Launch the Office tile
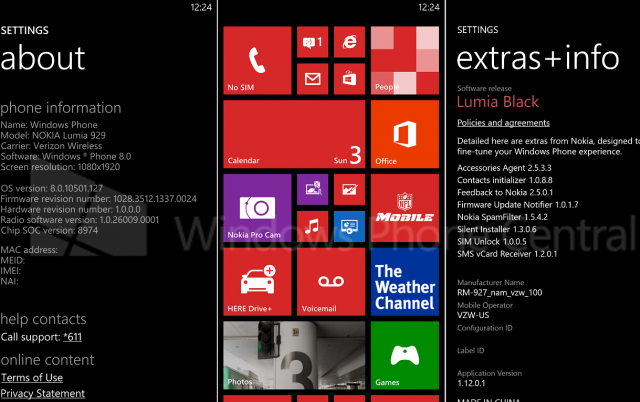The height and width of the screenshot is (402, 640). click(x=405, y=134)
